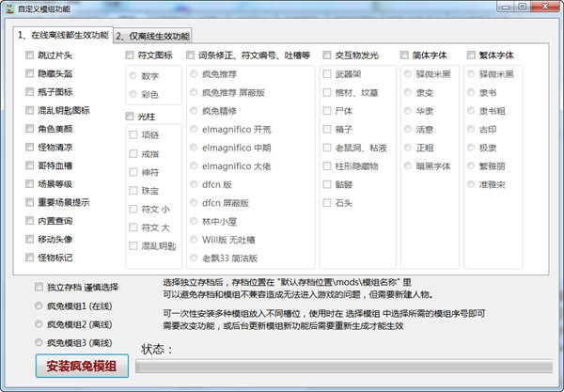
Task: Enable the 跳过片头 checkbox
Action: 29,55
